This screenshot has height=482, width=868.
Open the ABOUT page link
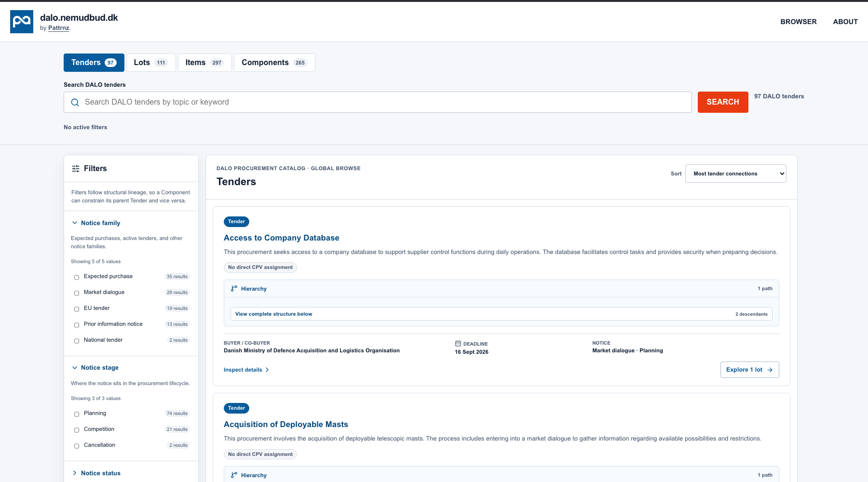(845, 22)
